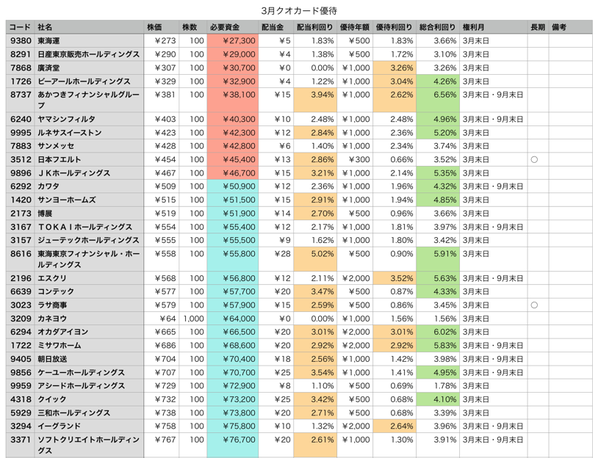Select company あかつきフィナンシャルグループ

pyautogui.click(x=88, y=100)
